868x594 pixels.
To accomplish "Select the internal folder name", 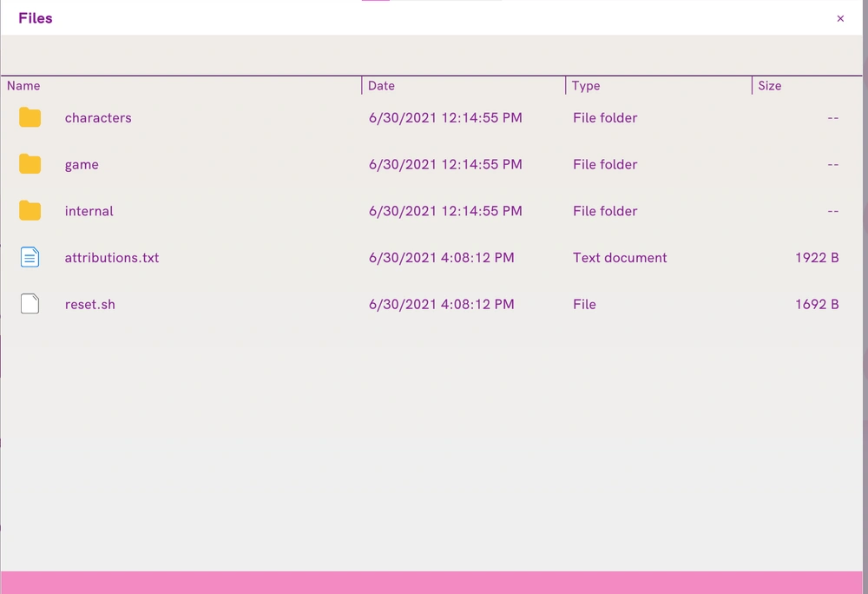I will [89, 211].
